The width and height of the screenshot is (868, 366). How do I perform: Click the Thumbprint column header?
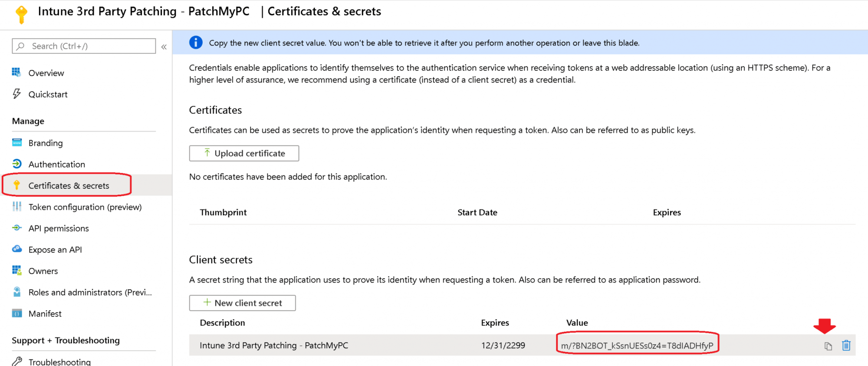(223, 212)
